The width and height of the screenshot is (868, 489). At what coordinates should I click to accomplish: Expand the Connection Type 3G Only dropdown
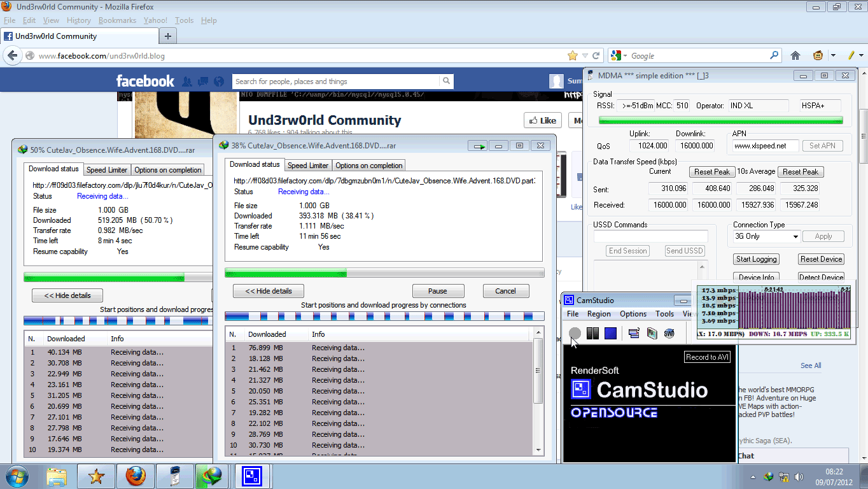point(795,237)
